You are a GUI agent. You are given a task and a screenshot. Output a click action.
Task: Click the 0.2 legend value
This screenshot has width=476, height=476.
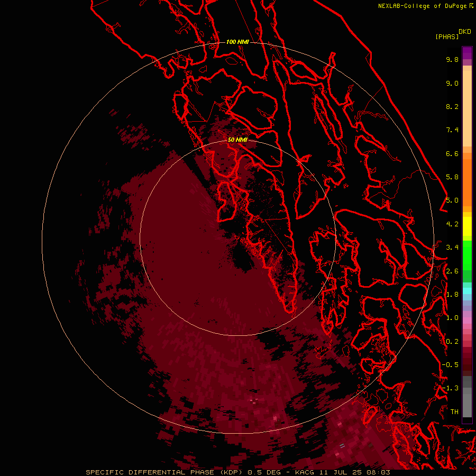point(452,342)
